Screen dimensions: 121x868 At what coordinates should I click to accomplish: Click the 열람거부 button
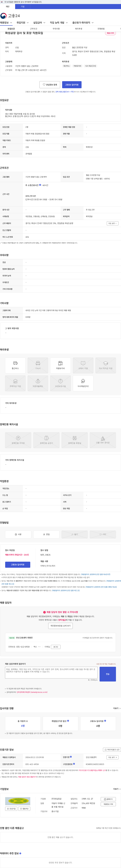click(24, 809)
